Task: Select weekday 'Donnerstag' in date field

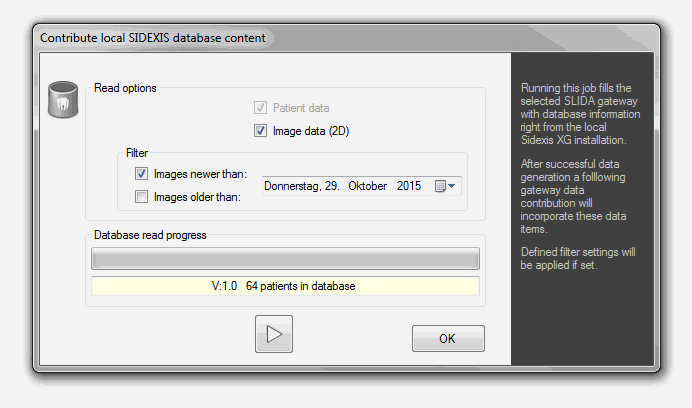Action: (292, 186)
